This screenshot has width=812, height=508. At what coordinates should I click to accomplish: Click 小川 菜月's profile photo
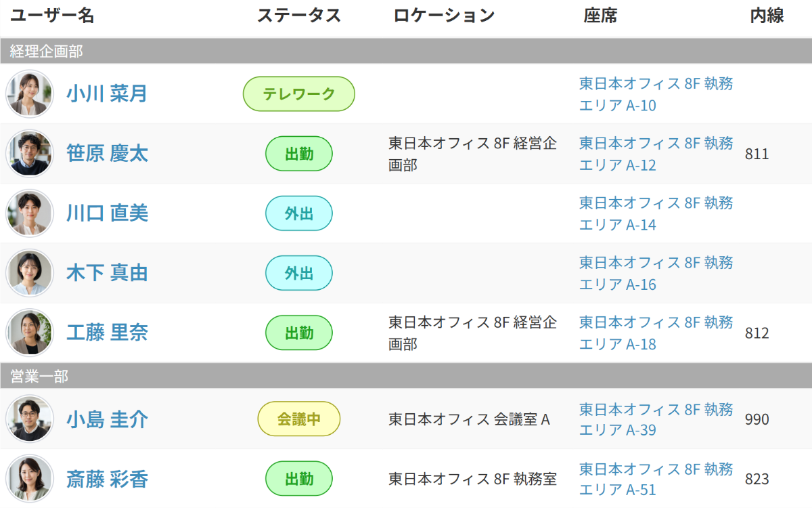(29, 94)
